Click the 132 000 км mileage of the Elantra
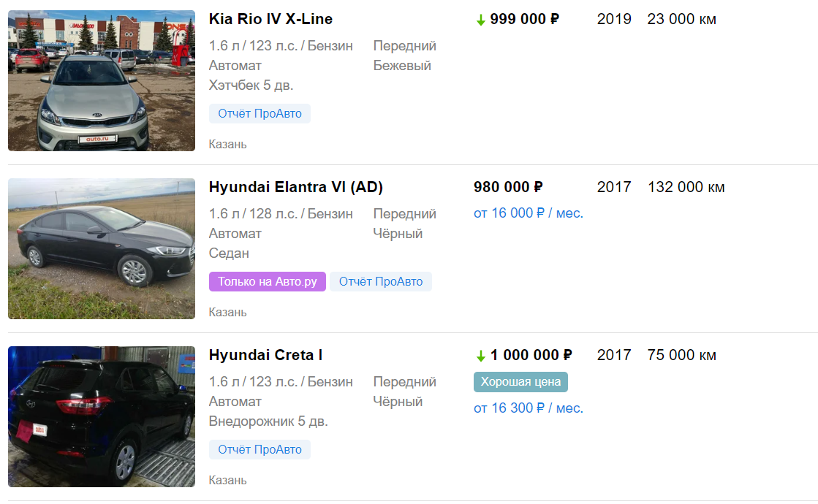818x504 pixels. pos(686,187)
